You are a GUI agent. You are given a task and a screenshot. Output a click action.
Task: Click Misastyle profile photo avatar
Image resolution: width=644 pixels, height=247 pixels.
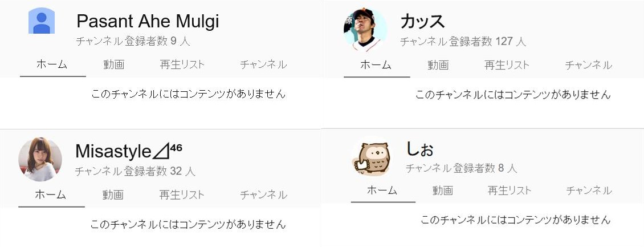click(40, 159)
